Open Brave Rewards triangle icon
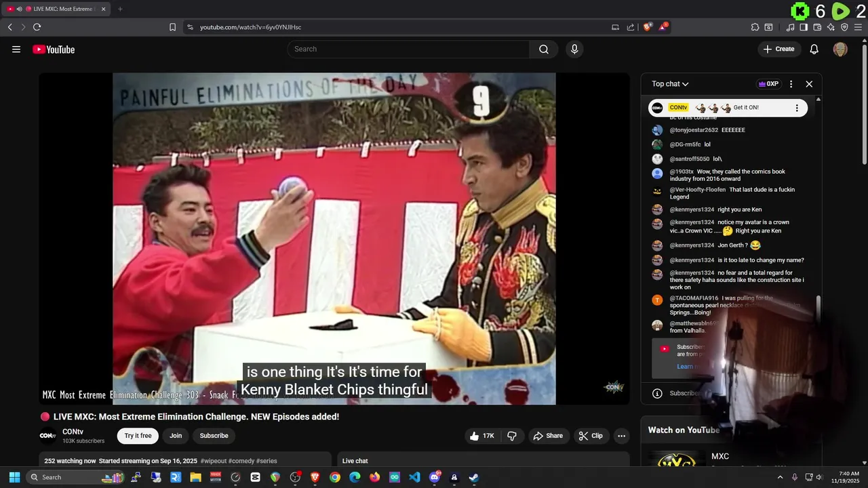 click(664, 27)
